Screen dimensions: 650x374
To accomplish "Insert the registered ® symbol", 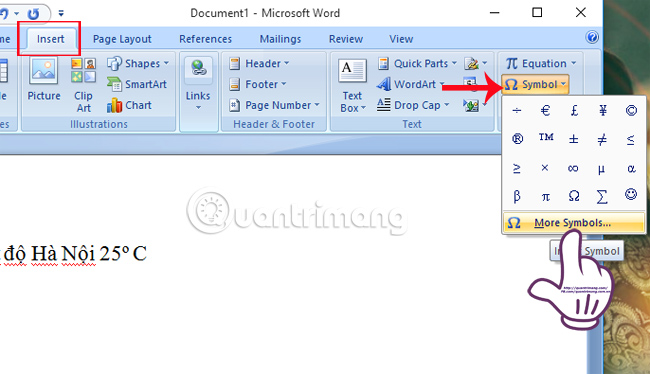I will point(517,138).
